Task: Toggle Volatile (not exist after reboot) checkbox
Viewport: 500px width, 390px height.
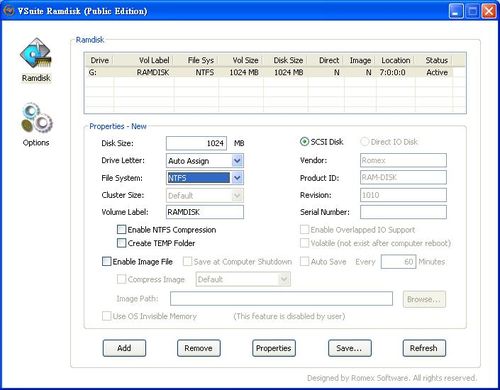Action: pos(304,243)
